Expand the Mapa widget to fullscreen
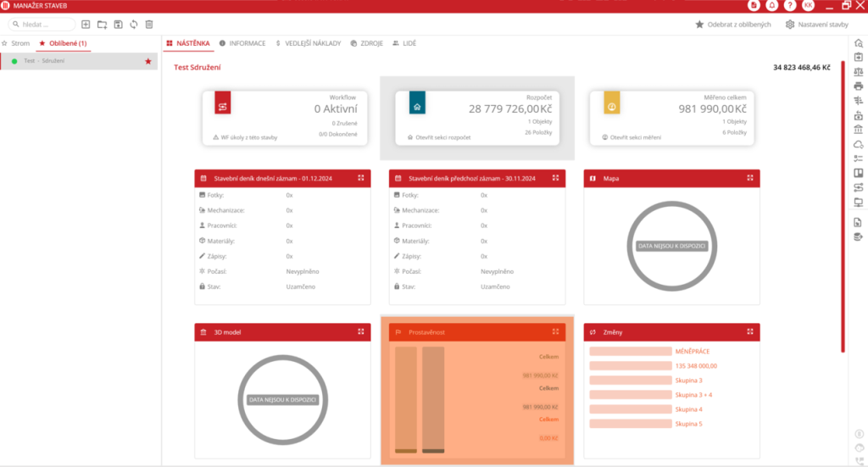The width and height of the screenshot is (868, 467). pos(749,178)
